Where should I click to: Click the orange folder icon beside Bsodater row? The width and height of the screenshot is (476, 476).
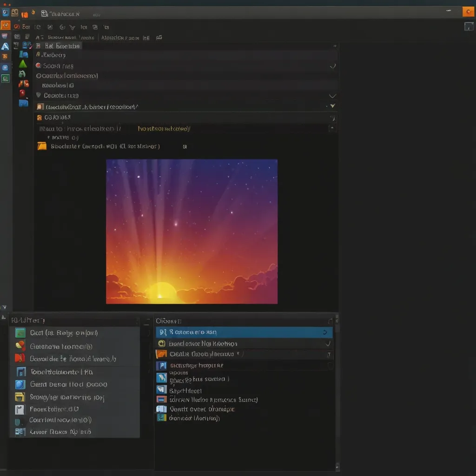click(x=42, y=146)
